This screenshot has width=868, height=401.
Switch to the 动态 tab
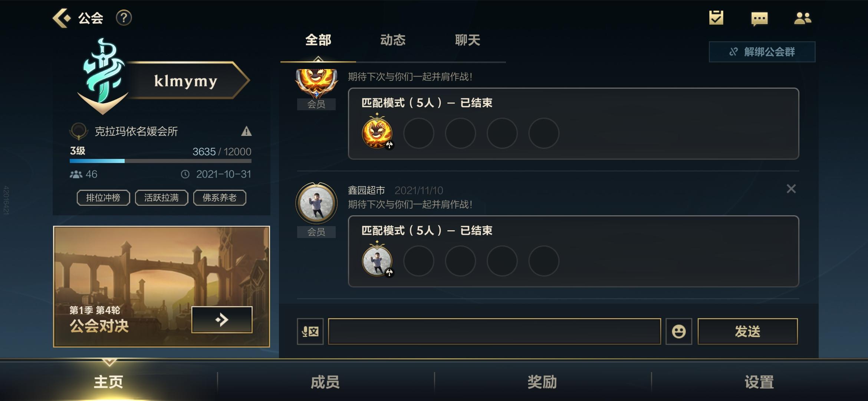pyautogui.click(x=393, y=40)
